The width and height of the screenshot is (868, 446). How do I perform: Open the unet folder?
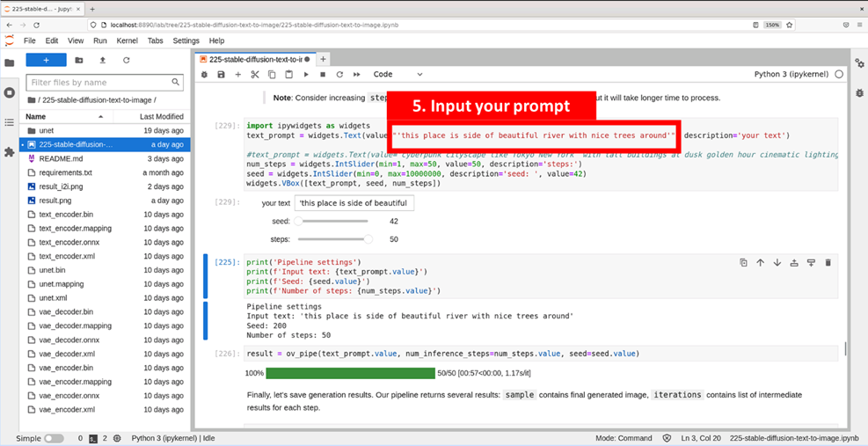pyautogui.click(x=106, y=131)
